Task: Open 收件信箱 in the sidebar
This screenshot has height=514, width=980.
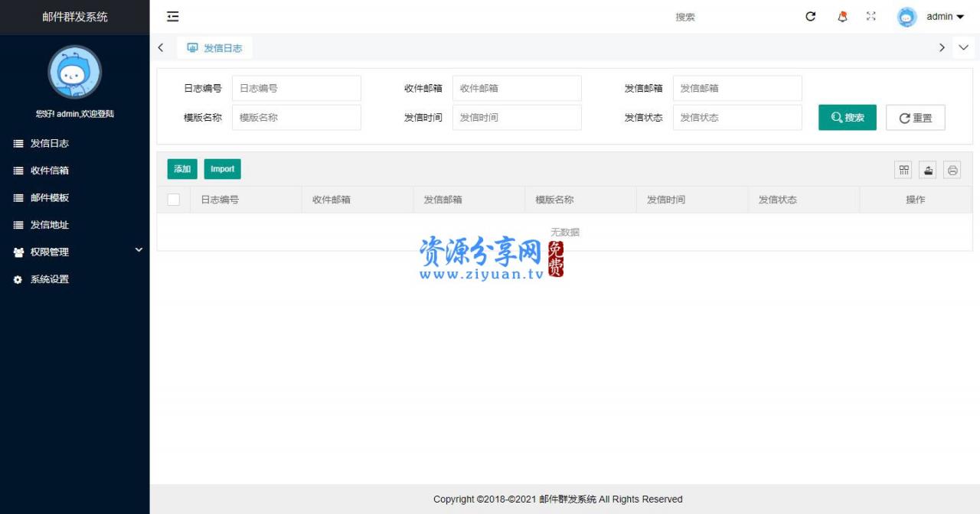Action: (x=75, y=171)
